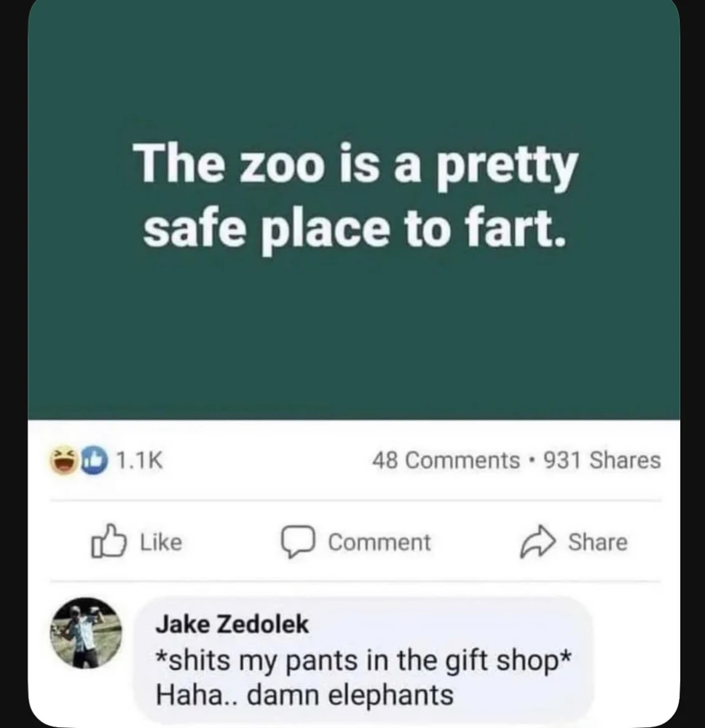Open the Jake Zedolek name link
Image resolution: width=705 pixels, height=728 pixels.
click(x=233, y=625)
